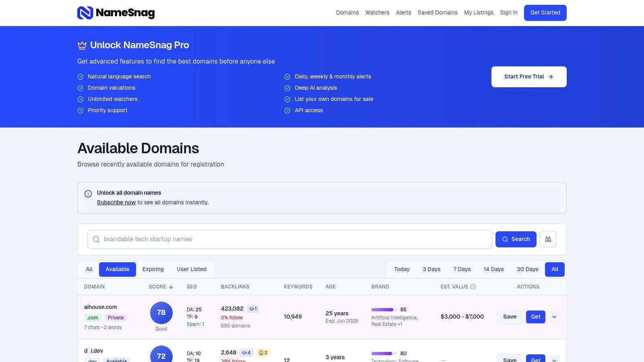Viewport: 644px width, 362px height.
Task: Click the score 78 circle for aihouse.com
Action: pyautogui.click(x=161, y=313)
